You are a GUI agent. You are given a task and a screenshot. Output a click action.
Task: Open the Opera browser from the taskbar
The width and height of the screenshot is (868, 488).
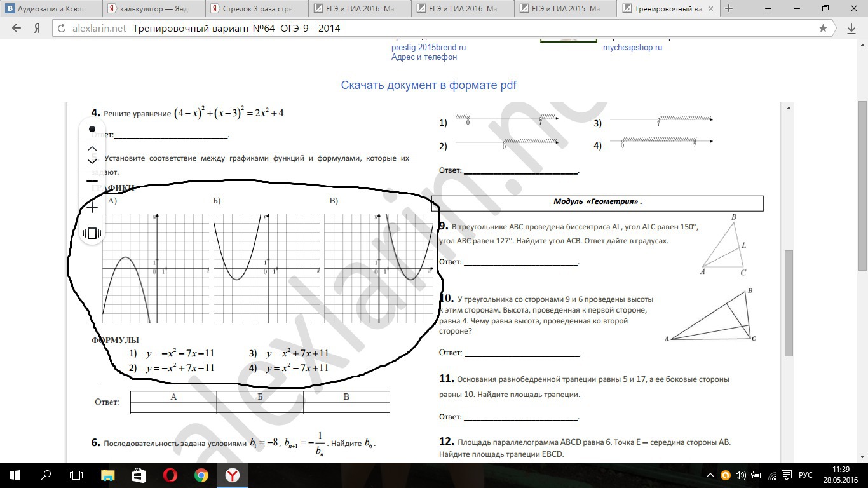(170, 475)
